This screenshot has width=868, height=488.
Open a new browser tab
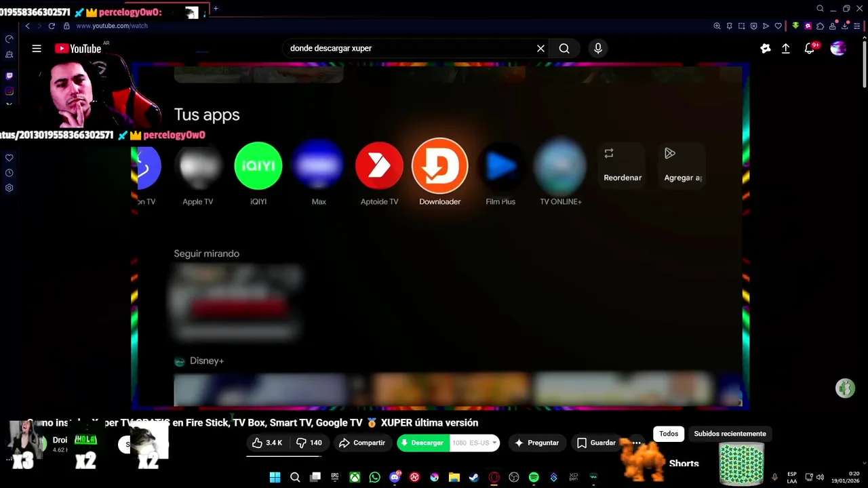pyautogui.click(x=216, y=9)
